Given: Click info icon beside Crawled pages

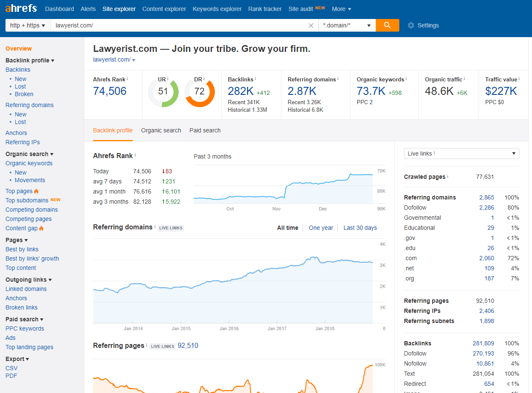Looking at the screenshot, I should click(448, 176).
